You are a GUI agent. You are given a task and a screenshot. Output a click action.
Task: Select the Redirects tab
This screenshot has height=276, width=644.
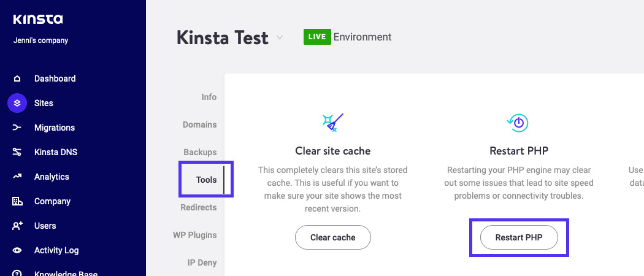(198, 207)
